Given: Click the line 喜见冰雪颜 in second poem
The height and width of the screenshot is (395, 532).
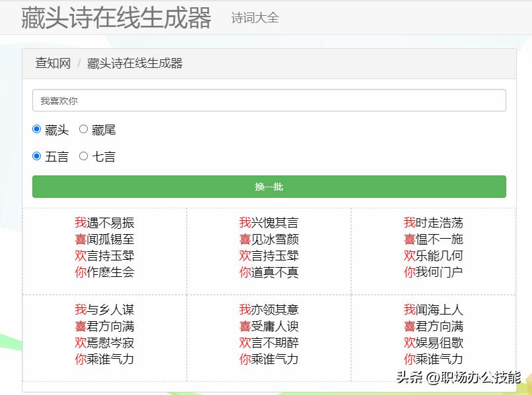Looking at the screenshot, I should pyautogui.click(x=267, y=239).
